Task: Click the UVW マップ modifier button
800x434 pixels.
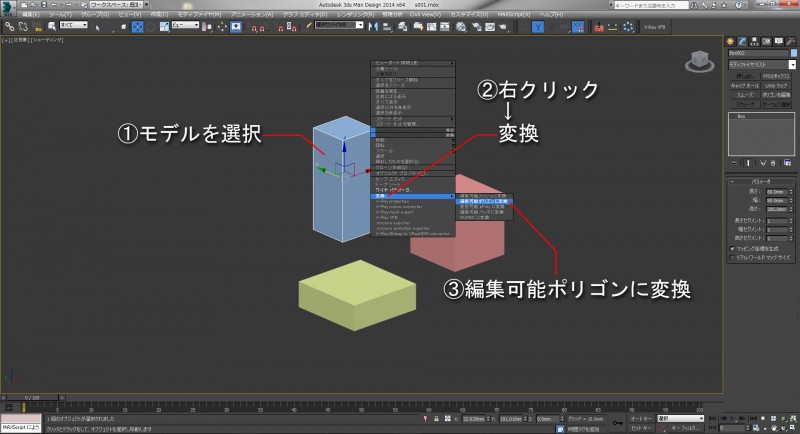Action: [x=778, y=85]
